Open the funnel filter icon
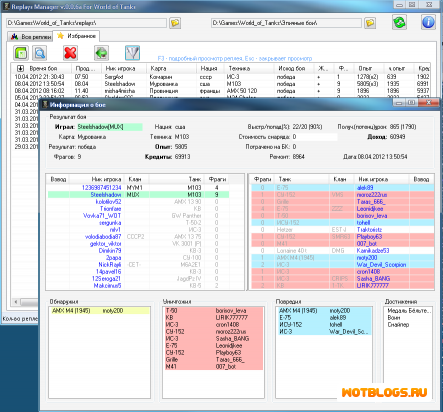 (x=132, y=53)
